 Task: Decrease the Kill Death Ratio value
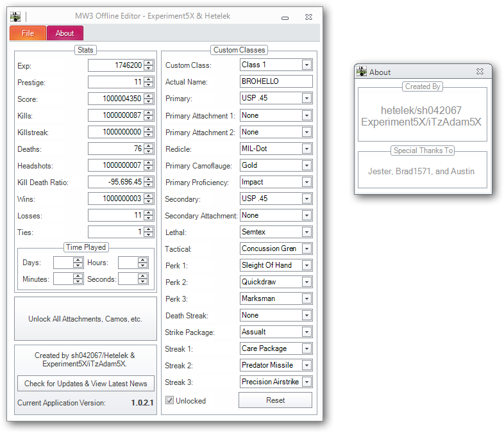149,184
